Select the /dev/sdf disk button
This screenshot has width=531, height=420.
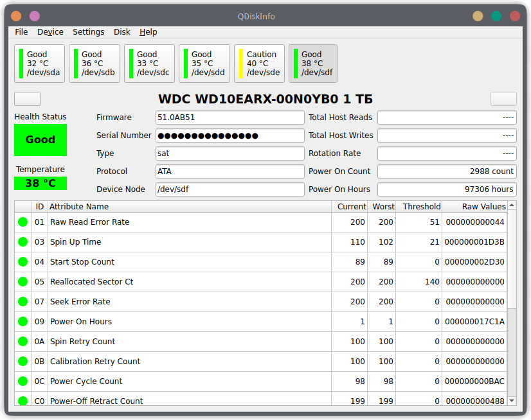pos(313,64)
